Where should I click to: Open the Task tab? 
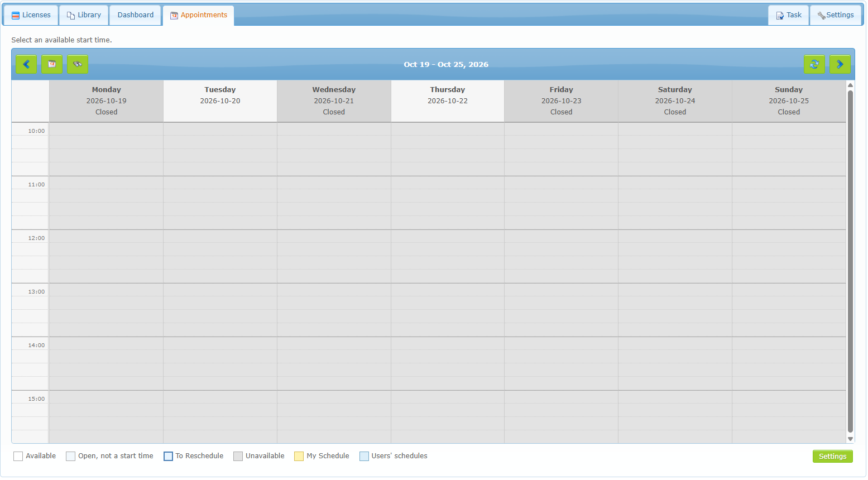click(x=788, y=15)
